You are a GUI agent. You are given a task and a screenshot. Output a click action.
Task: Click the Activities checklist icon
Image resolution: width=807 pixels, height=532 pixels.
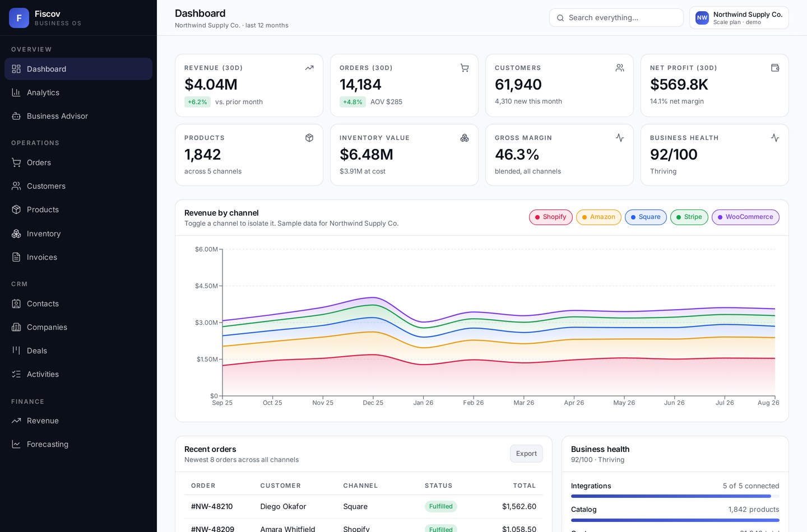tap(16, 374)
